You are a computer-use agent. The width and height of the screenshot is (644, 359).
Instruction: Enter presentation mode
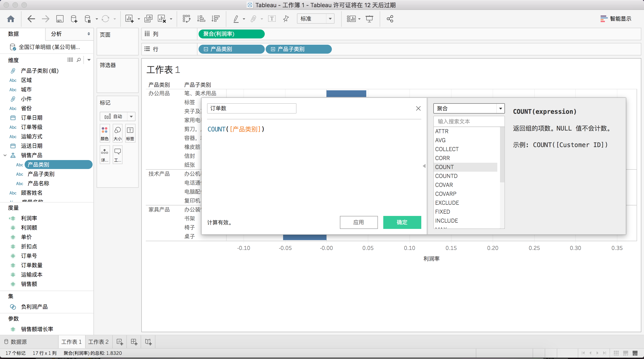[x=369, y=19]
